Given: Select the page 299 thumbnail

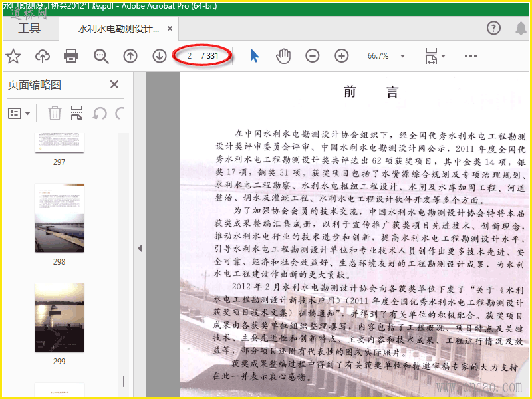Looking at the screenshot, I should (59, 318).
